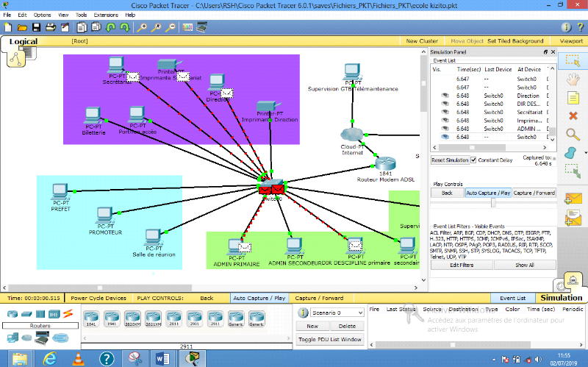The width and height of the screenshot is (588, 367).
Task: Select the Place Note tool
Action: tap(573, 98)
